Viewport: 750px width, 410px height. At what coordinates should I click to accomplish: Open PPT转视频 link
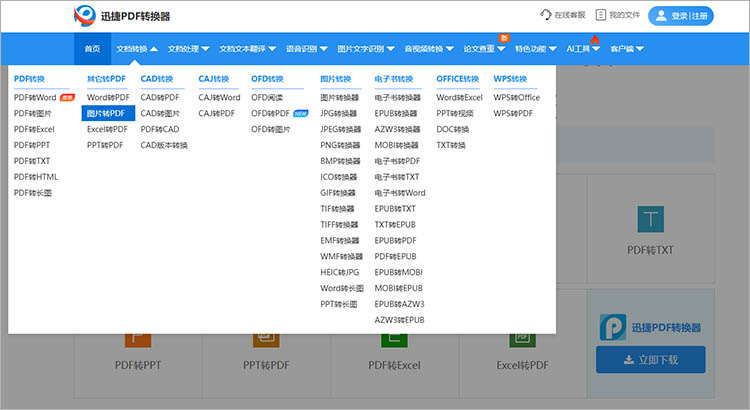click(x=454, y=113)
